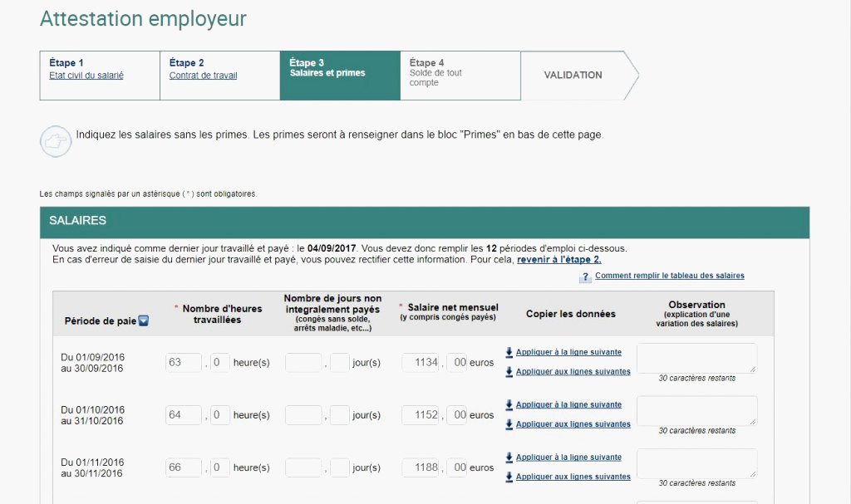Click 'Appliquer à la ligne suivante' for October's row
This screenshot has width=851, height=504.
coord(569,404)
